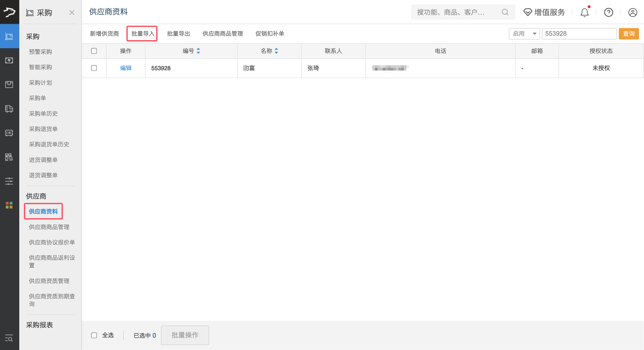644x350 pixels.
Task: Click the 编辑 link for supplier 553928
Action: [126, 68]
